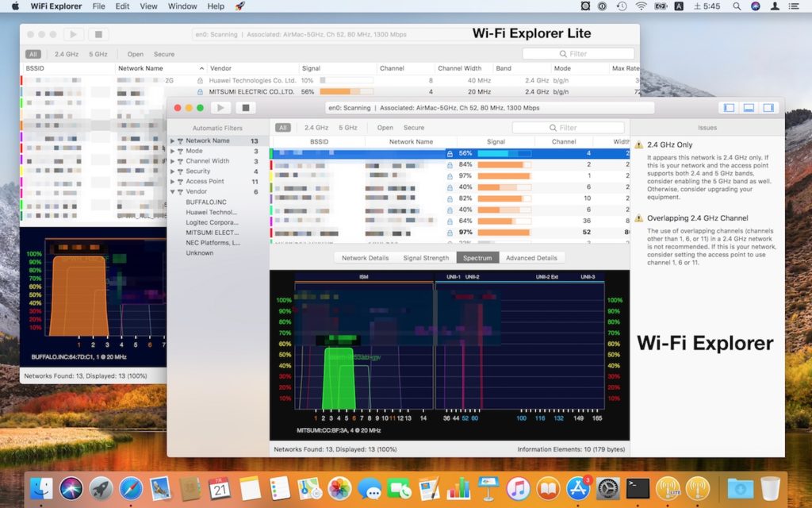Screen dimensions: 812x508
Task: Open the Window menu
Action: (182, 6)
